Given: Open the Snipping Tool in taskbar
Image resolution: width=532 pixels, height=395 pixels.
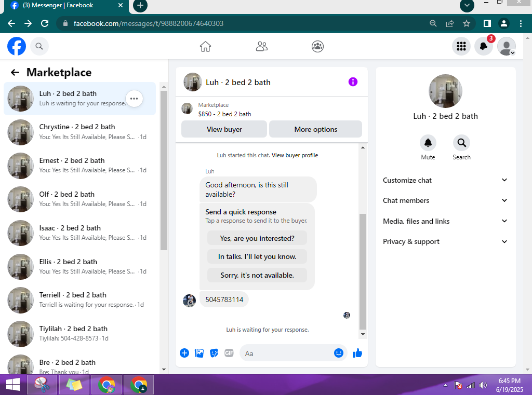Looking at the screenshot, I should pos(42,385).
